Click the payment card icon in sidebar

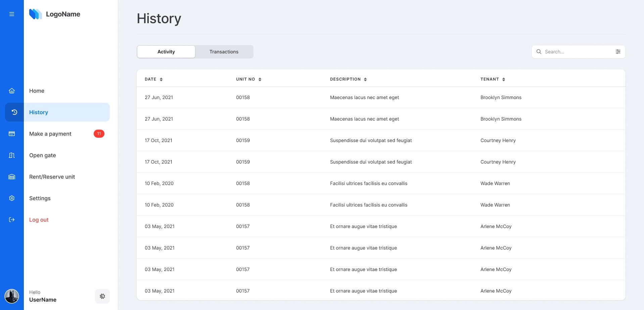12,134
